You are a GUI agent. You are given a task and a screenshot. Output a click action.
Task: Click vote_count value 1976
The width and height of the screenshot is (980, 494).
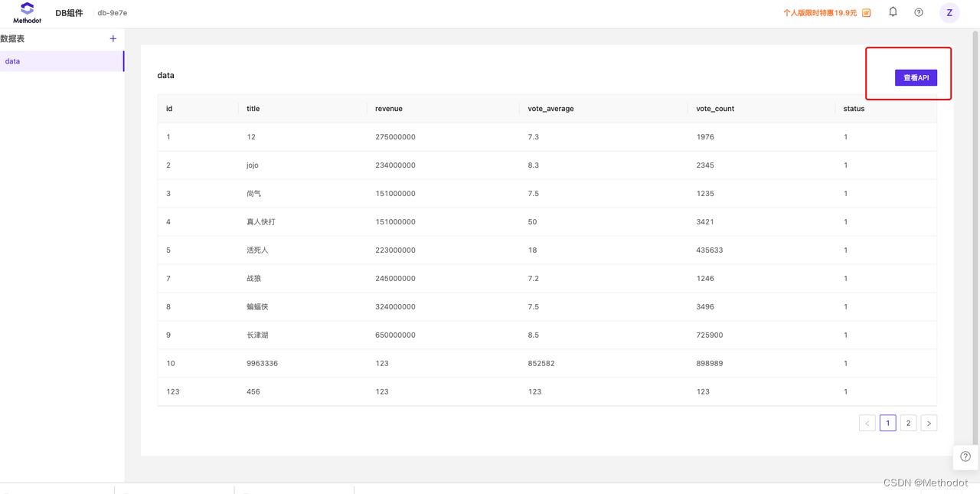point(705,137)
